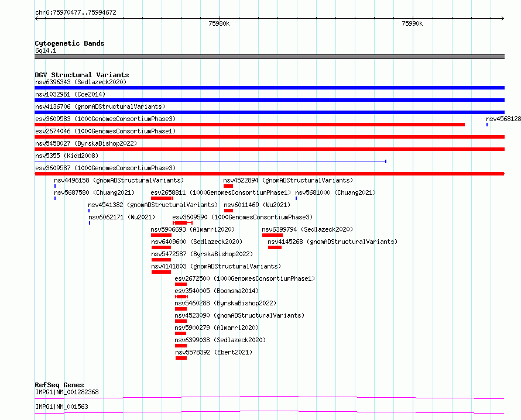
Task: Click esv3609583 (1000GenomesConsortiumPhase3) label
Action: tap(105, 119)
